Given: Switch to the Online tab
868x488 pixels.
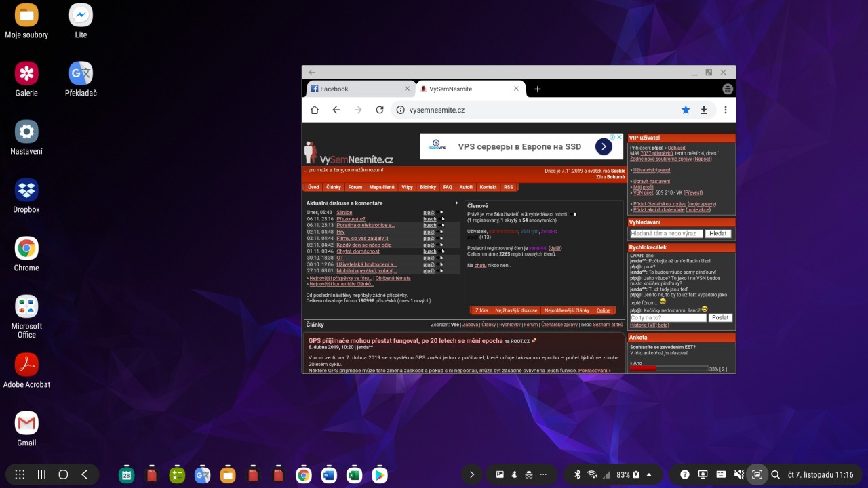Looking at the screenshot, I should pos(604,310).
